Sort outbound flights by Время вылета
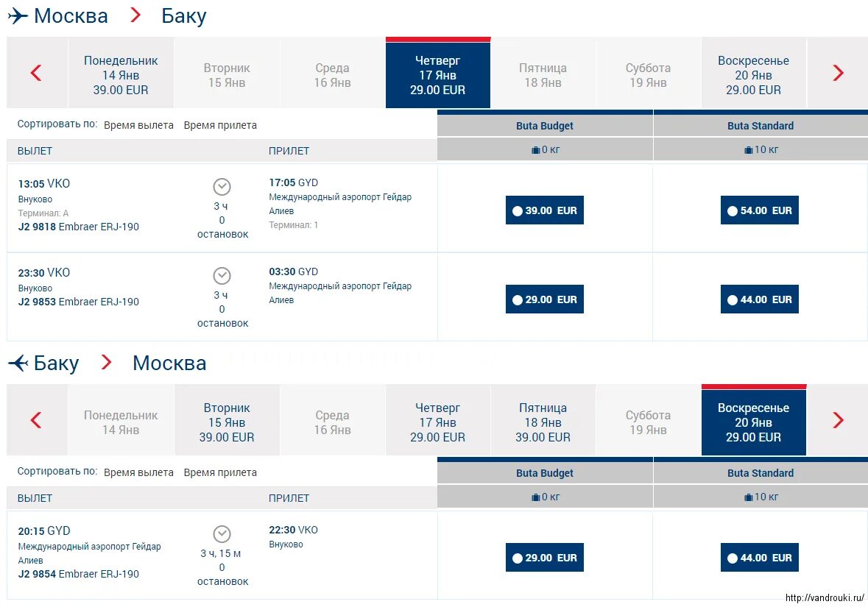868x607 pixels. point(138,126)
